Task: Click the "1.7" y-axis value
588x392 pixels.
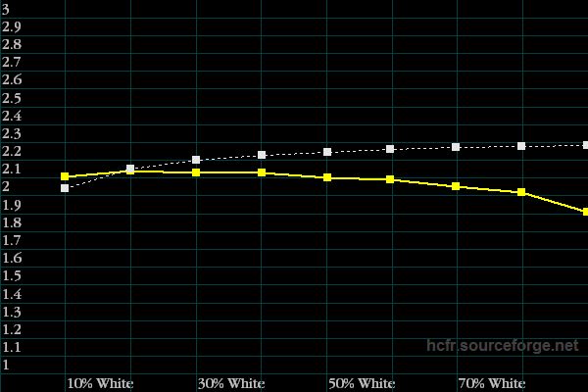Action: tap(12, 240)
